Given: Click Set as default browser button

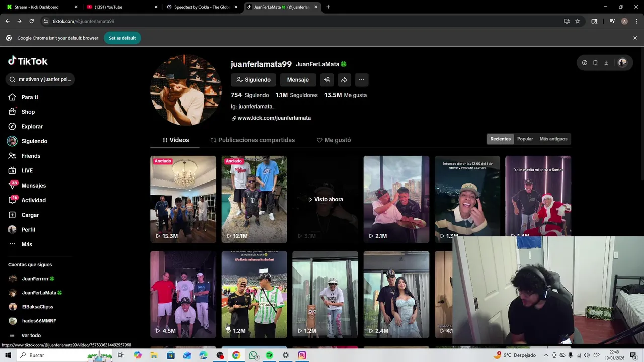Looking at the screenshot, I should (x=122, y=38).
